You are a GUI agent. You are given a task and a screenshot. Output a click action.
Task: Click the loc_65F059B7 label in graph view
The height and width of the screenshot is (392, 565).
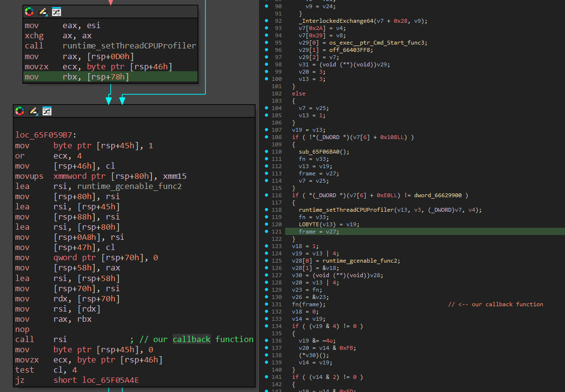pos(46,136)
